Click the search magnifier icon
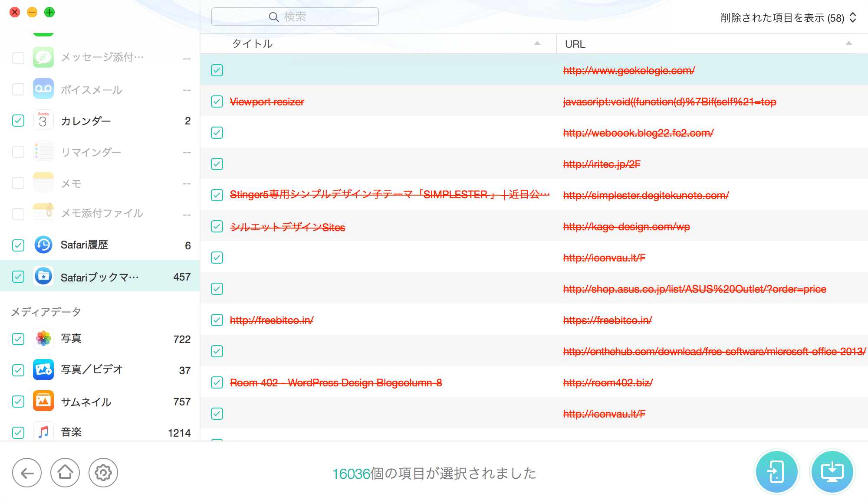This screenshot has height=503, width=868. (x=274, y=17)
